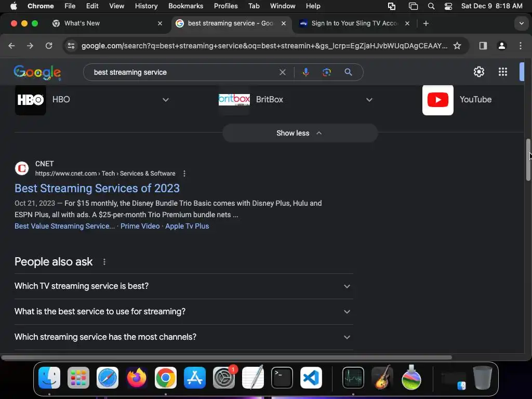Open the Prime Video sitelink
Screen dimensions: 532x399
pyautogui.click(x=140, y=226)
